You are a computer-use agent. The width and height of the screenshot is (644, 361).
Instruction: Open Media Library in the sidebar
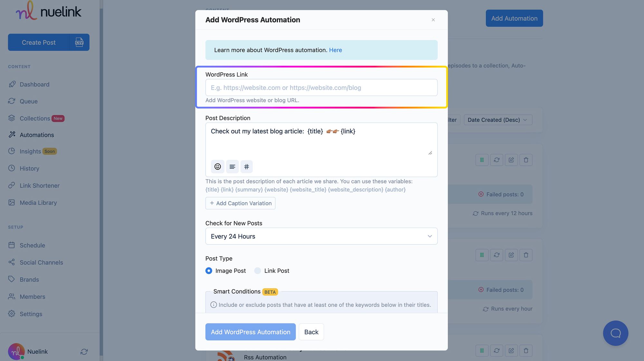(x=38, y=203)
